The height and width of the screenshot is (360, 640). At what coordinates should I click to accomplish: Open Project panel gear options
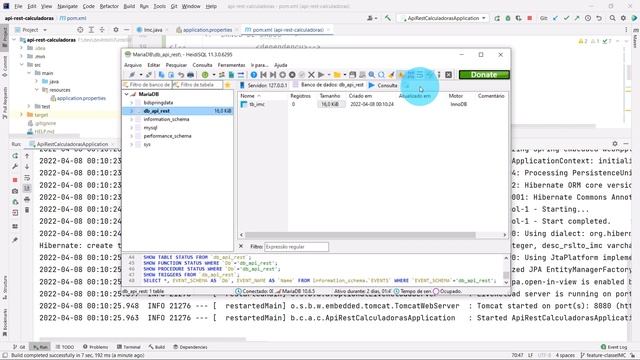[116, 30]
